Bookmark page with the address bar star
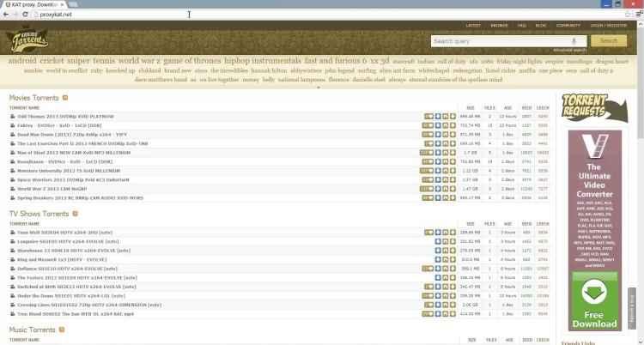 [x=628, y=15]
